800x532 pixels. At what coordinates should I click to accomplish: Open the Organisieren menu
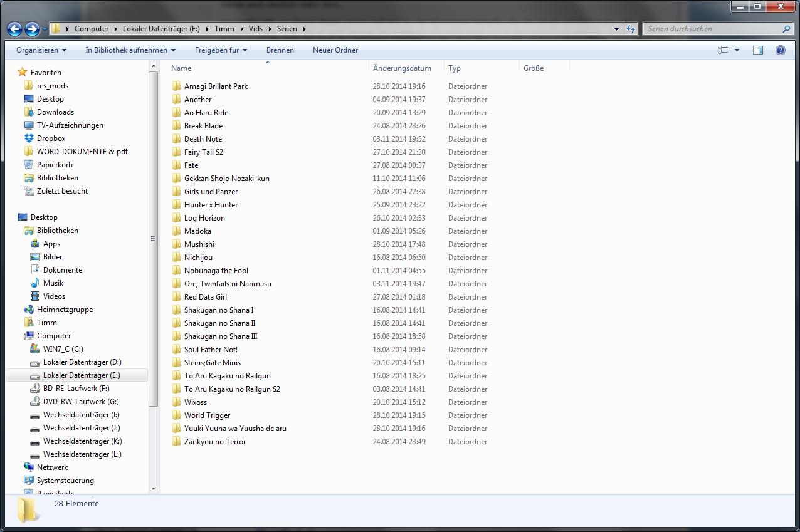click(41, 50)
